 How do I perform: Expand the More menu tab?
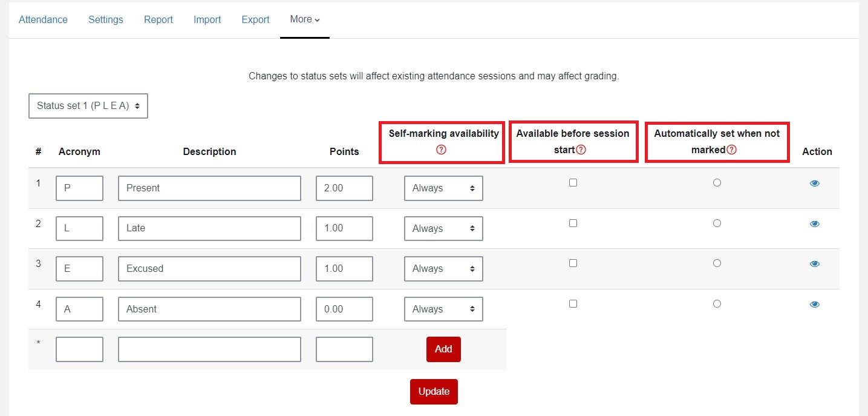[x=305, y=19]
